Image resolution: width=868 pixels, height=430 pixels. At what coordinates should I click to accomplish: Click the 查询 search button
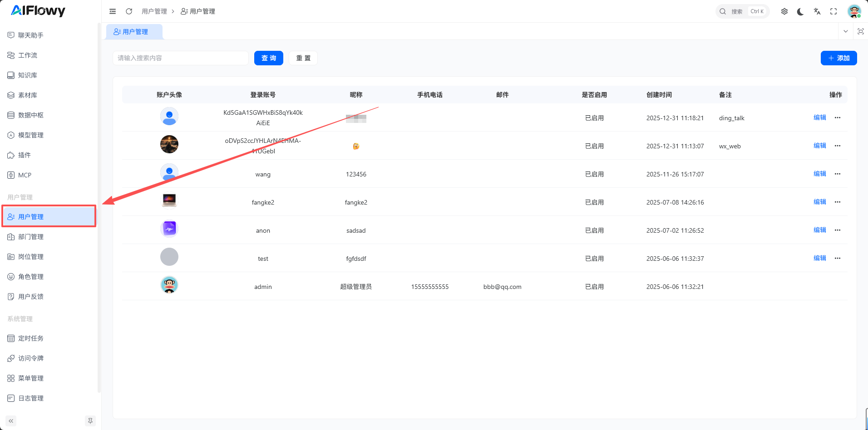pyautogui.click(x=268, y=58)
